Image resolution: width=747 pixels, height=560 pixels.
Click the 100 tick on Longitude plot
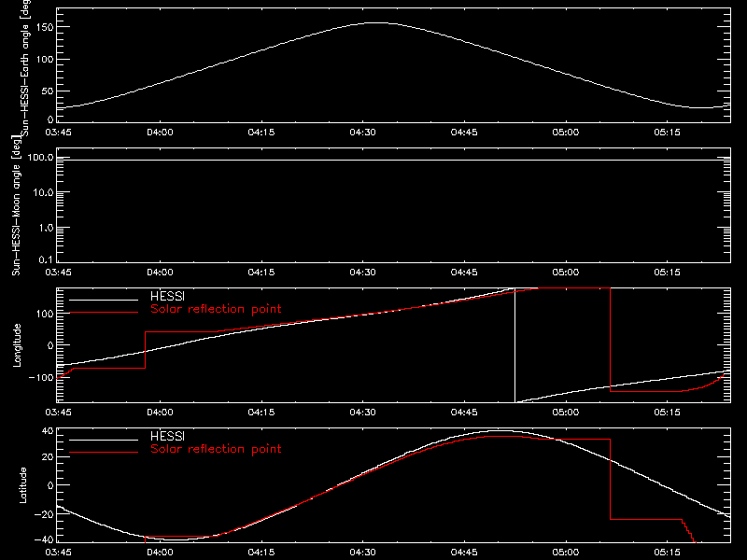(x=45, y=314)
